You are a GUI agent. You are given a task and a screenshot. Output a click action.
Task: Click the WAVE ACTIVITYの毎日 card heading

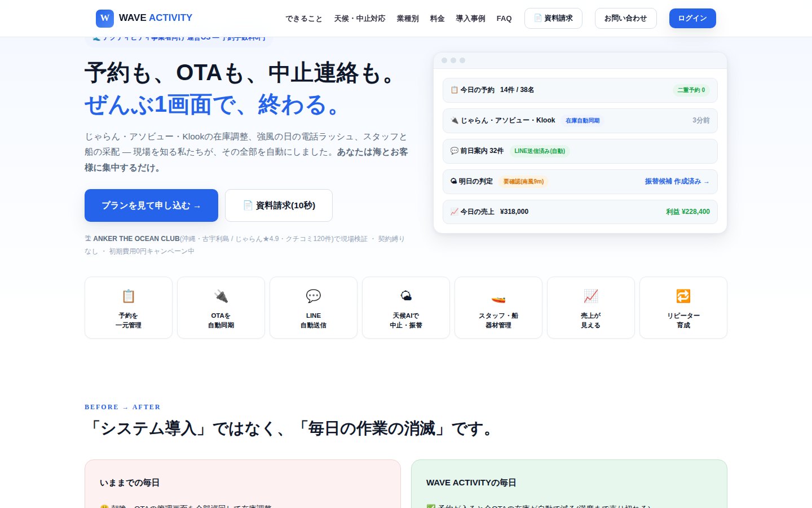point(471,483)
